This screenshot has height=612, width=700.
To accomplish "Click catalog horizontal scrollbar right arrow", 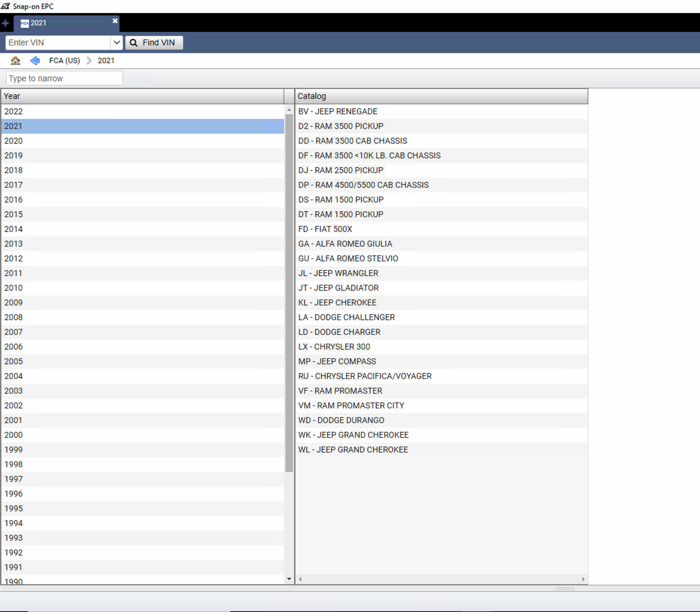I will click(583, 579).
